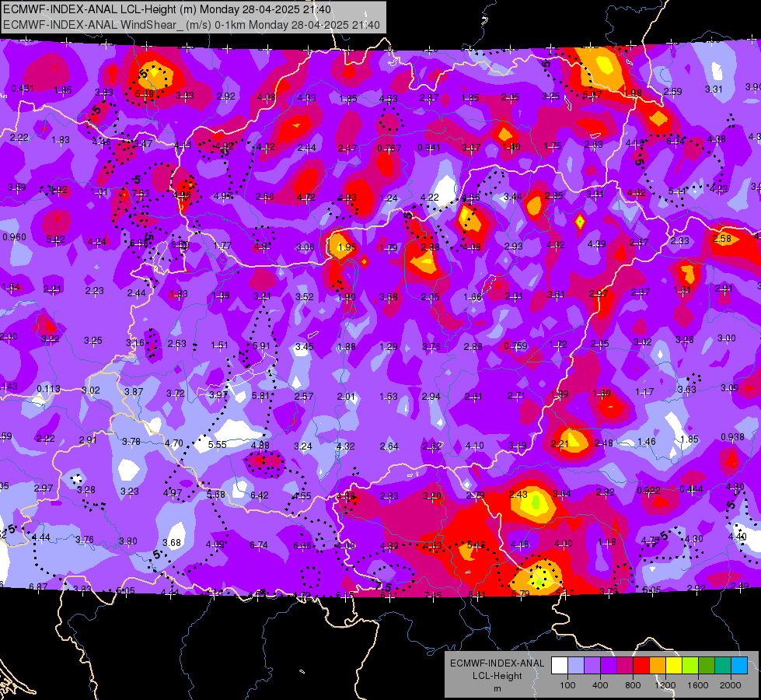Click the red legend color swatch
The image size is (761, 700).
point(641,666)
